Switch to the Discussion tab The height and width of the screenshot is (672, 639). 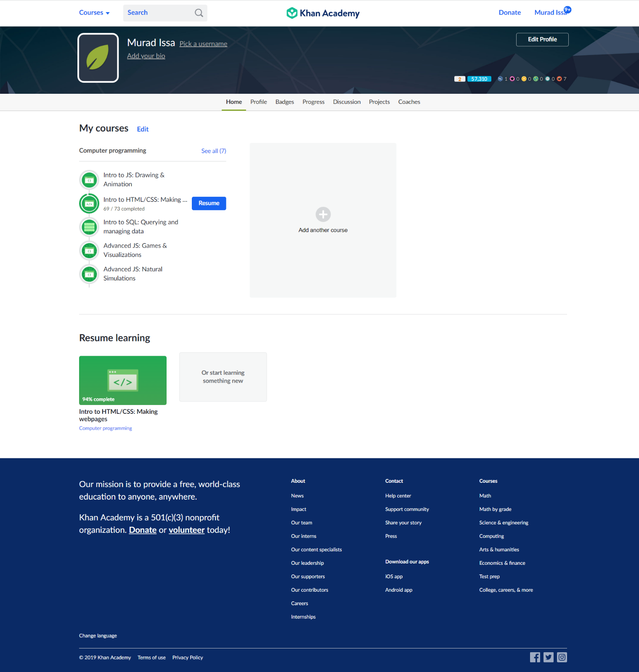[x=347, y=102]
